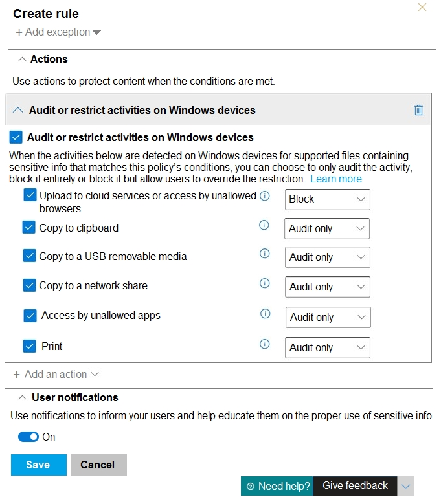Click info icon for Upload to cloud services
This screenshot has width=441, height=504.
[x=264, y=196]
